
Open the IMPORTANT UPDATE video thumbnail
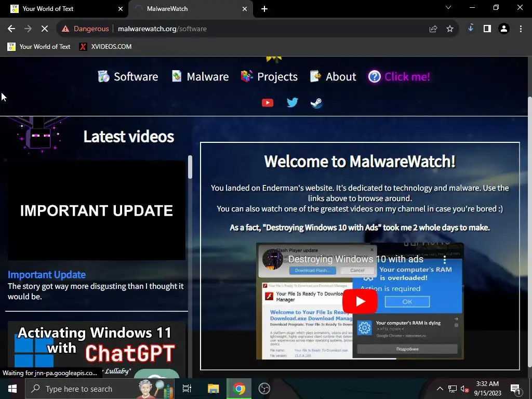(97, 210)
